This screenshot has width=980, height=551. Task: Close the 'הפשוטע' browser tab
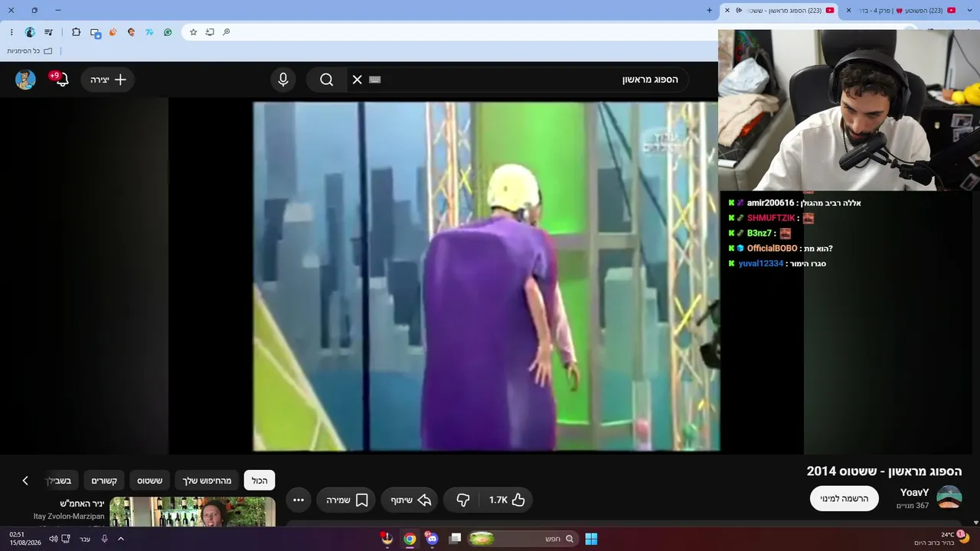848,11
